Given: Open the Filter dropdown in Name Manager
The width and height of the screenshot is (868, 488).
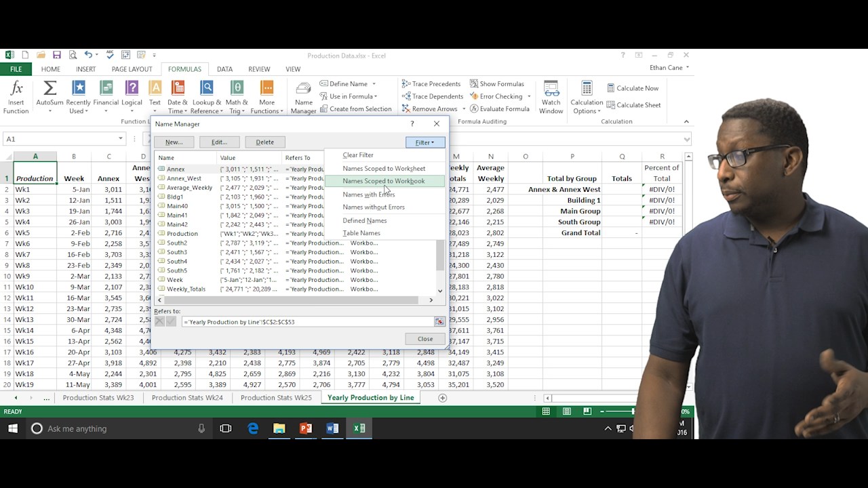Looking at the screenshot, I should [x=425, y=142].
